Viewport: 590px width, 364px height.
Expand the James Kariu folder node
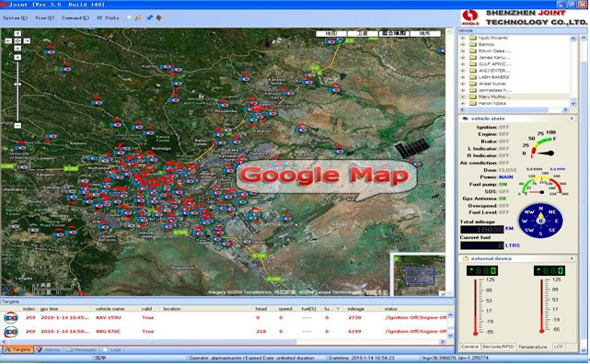click(463, 58)
